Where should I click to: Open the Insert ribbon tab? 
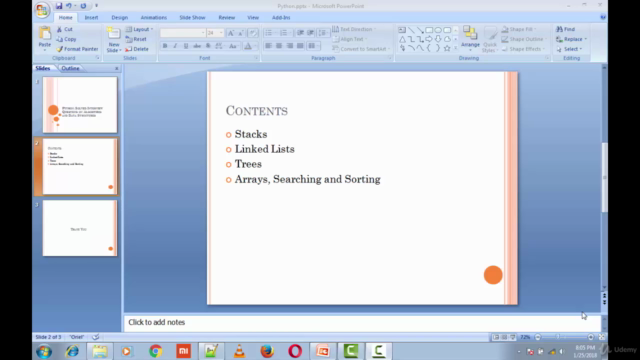tap(91, 18)
